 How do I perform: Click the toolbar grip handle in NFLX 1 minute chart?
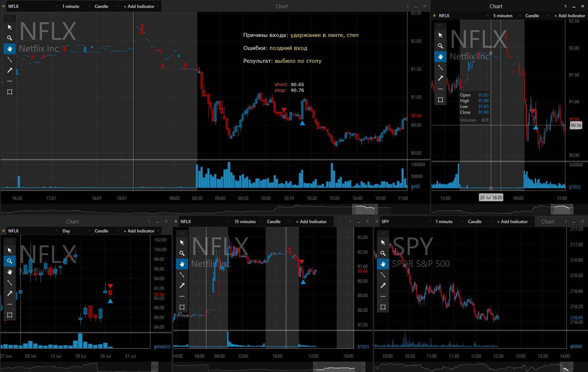pos(10,18)
